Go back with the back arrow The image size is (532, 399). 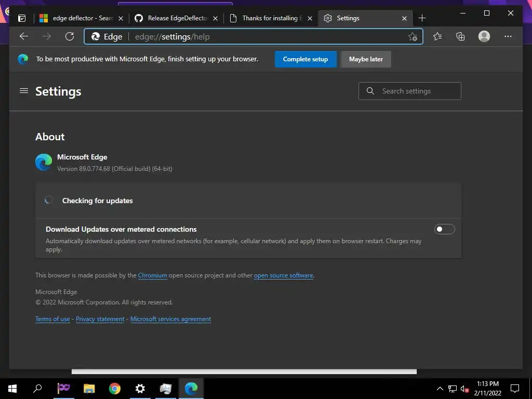point(24,36)
